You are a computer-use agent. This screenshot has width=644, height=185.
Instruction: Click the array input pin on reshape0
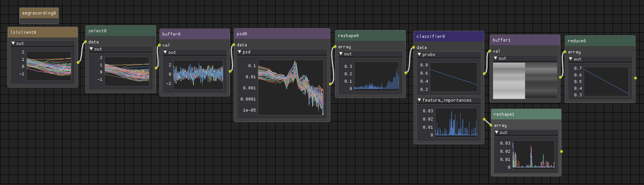[335, 47]
